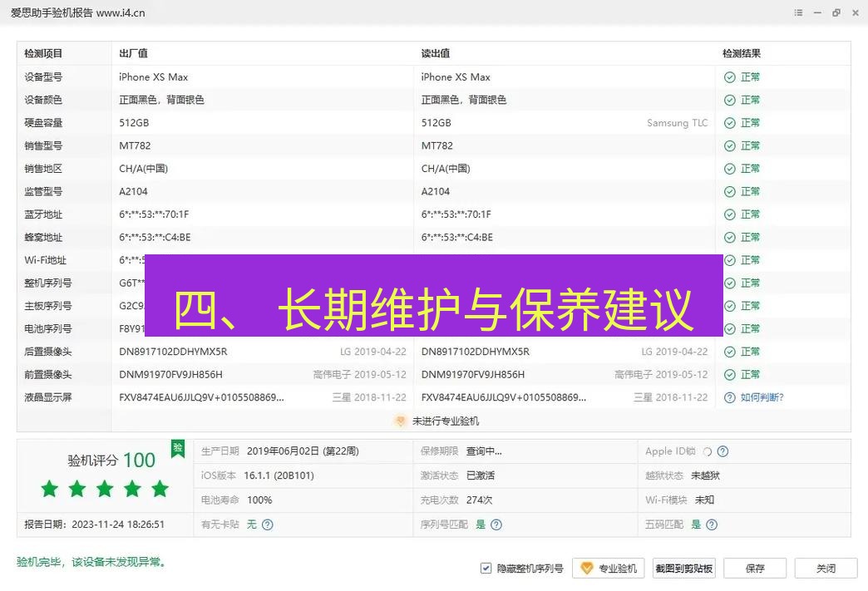Click the 保存 button
Screen dimensions: 868x591
click(755, 568)
